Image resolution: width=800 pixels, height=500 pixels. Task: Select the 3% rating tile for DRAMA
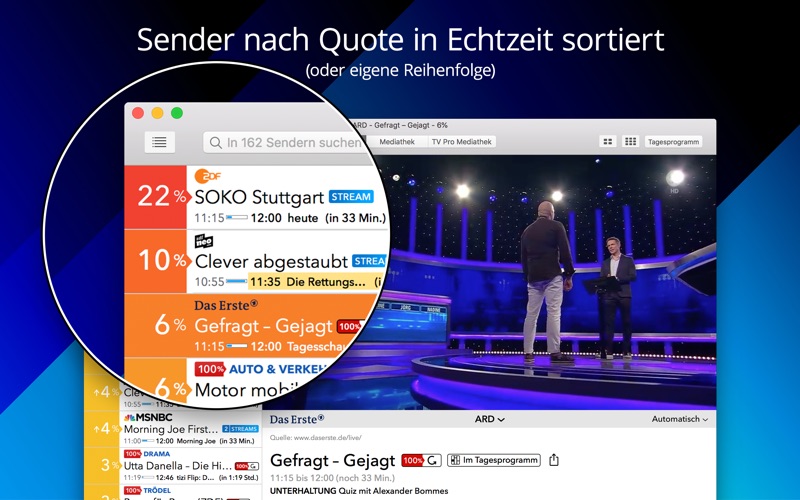104,465
